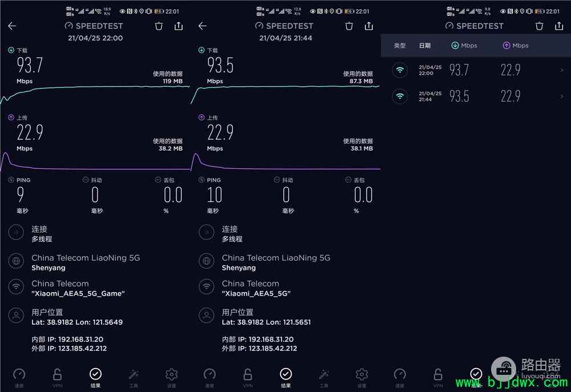Open VPN tab on the 21:44 result screen
The height and width of the screenshot is (392, 571).
(248, 377)
